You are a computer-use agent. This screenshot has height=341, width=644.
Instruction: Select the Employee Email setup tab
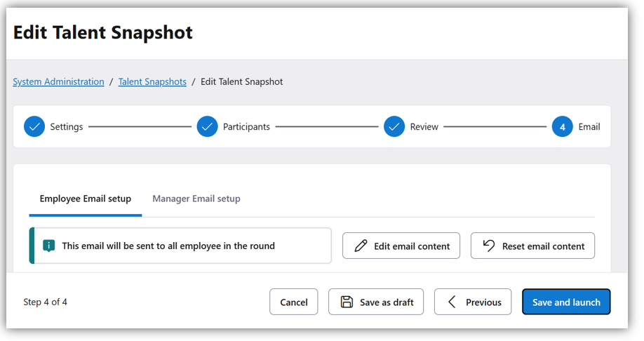(x=86, y=199)
